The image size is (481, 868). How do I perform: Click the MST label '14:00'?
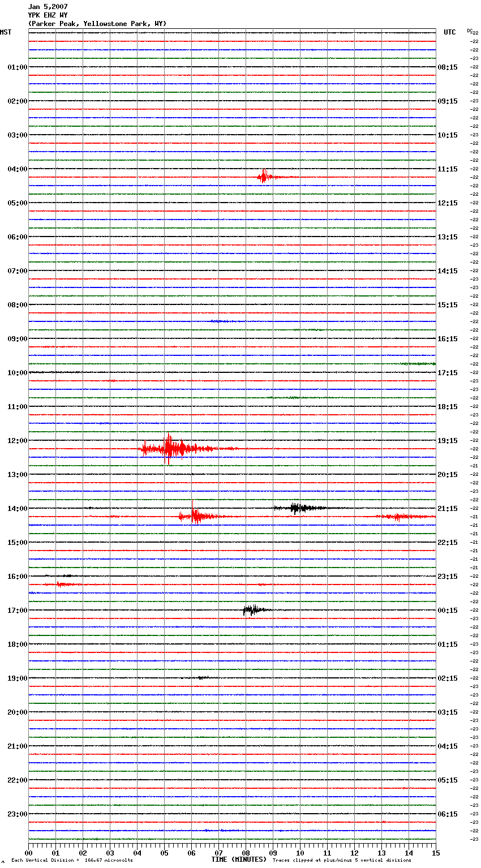click(x=18, y=509)
